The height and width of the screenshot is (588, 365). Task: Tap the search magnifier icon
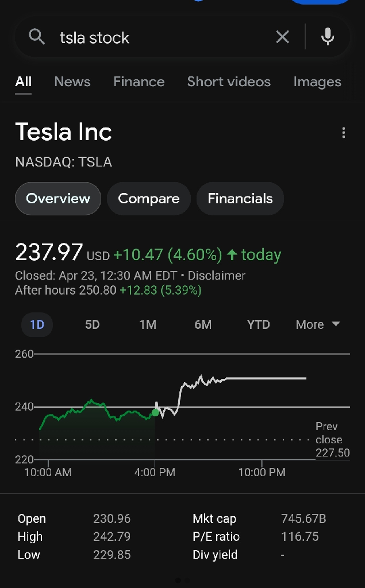[x=37, y=37]
